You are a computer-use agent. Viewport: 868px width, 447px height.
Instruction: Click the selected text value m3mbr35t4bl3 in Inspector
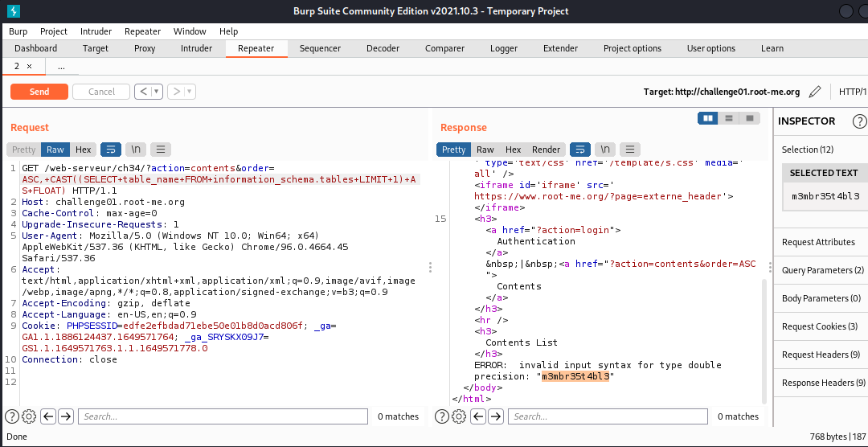(x=825, y=196)
